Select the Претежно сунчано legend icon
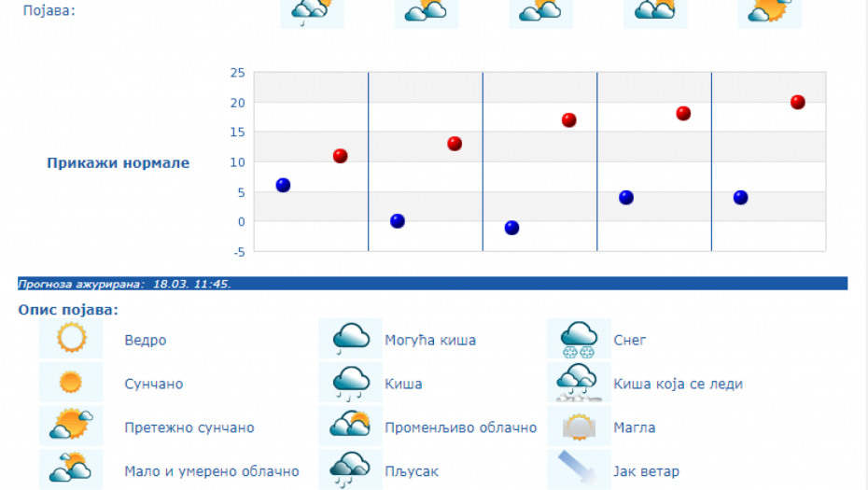Screen dimensions: 868x490 click(x=71, y=426)
